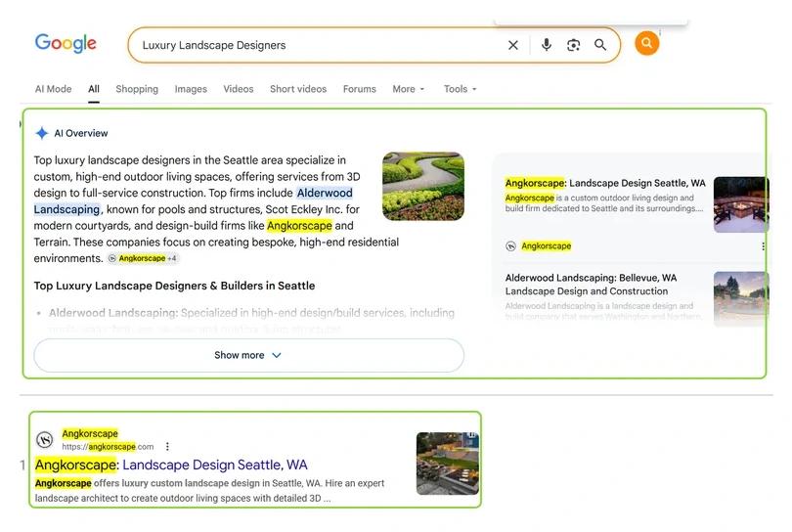Go to Short videos tab

coord(298,89)
